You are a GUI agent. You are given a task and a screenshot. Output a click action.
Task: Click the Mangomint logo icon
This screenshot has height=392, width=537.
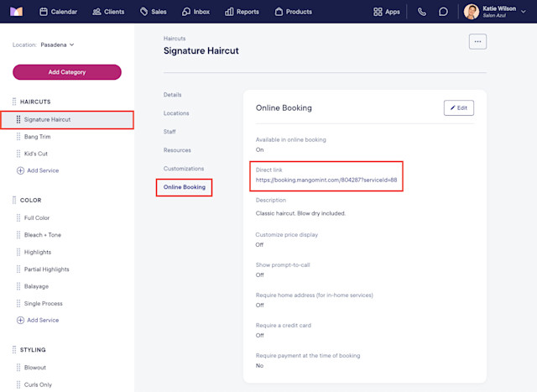point(16,12)
